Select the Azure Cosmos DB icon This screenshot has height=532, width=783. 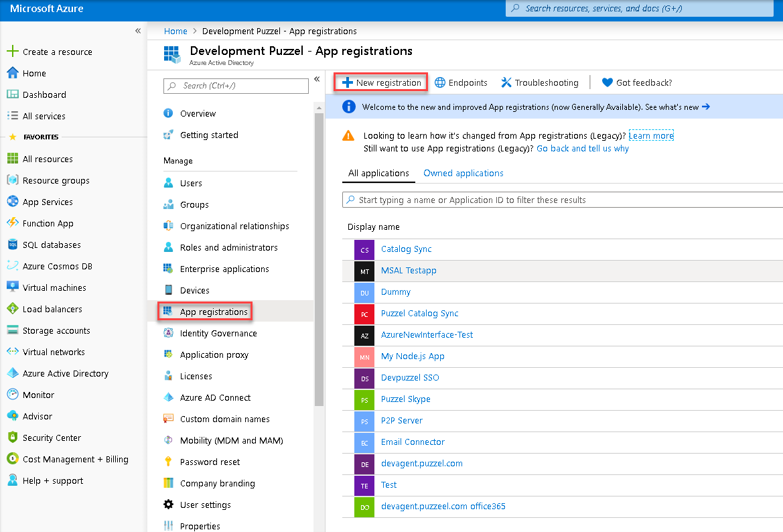(12, 266)
